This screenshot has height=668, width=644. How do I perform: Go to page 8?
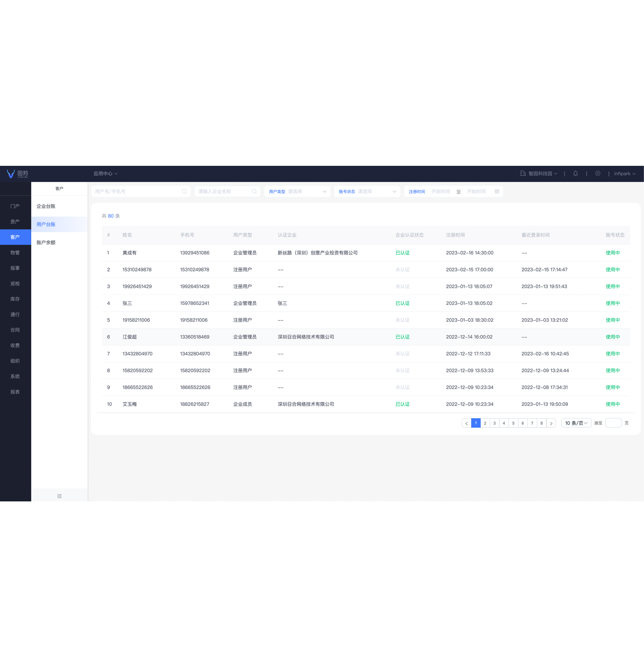(x=541, y=423)
